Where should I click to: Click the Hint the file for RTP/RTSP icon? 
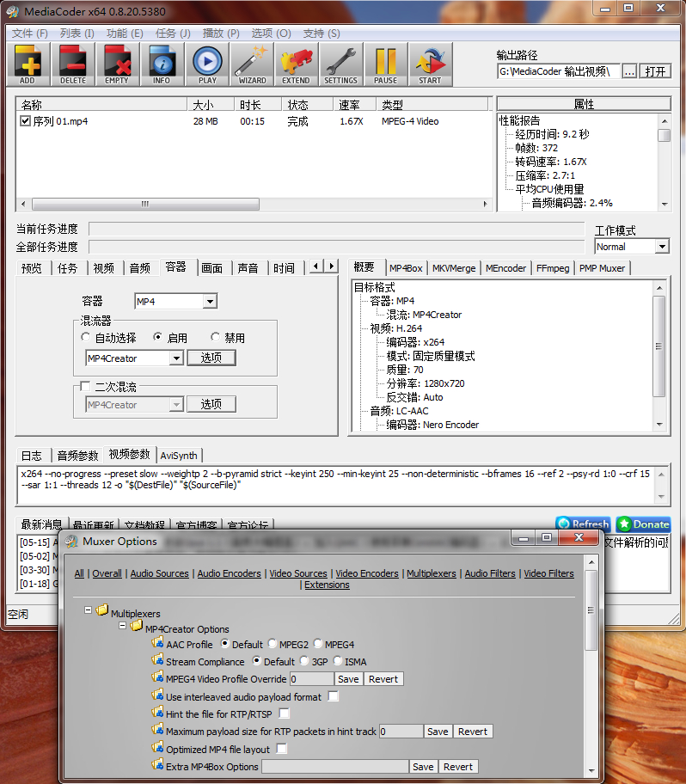tap(157, 712)
